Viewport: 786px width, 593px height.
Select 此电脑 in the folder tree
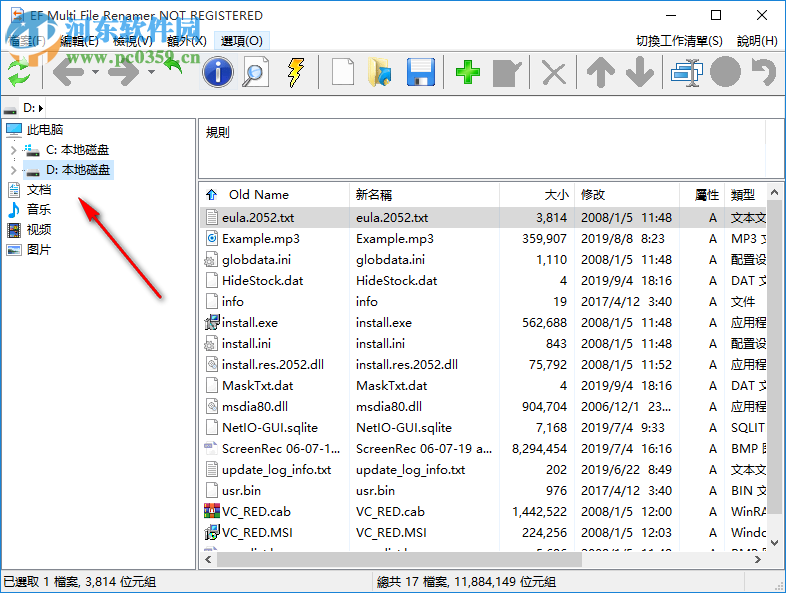(x=45, y=129)
